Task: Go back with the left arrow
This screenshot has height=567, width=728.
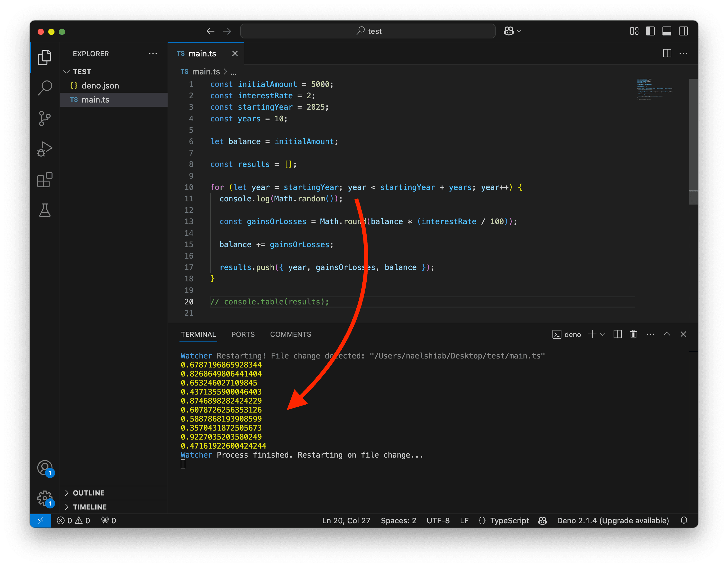Action: (x=210, y=31)
